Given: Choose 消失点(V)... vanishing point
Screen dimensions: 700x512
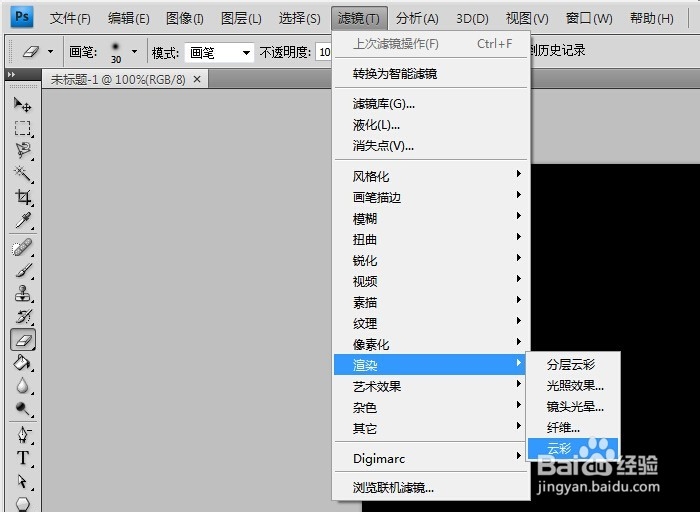Looking at the screenshot, I should tap(431, 146).
